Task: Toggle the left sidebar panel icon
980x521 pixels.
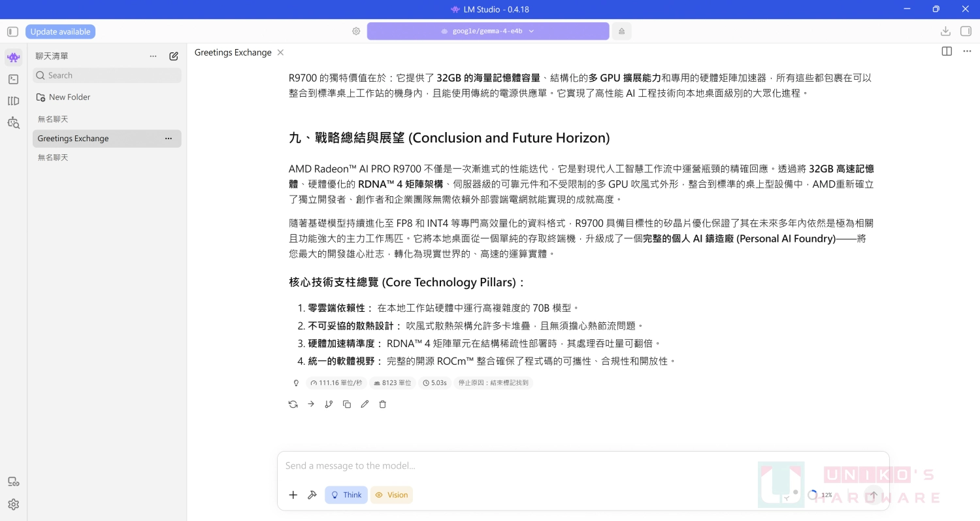Action: 12,31
